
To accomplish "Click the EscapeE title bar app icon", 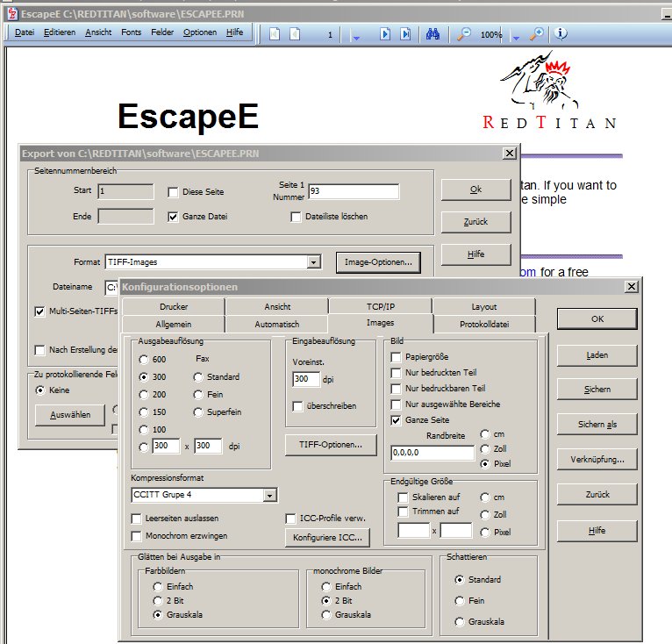I will coord(13,14).
